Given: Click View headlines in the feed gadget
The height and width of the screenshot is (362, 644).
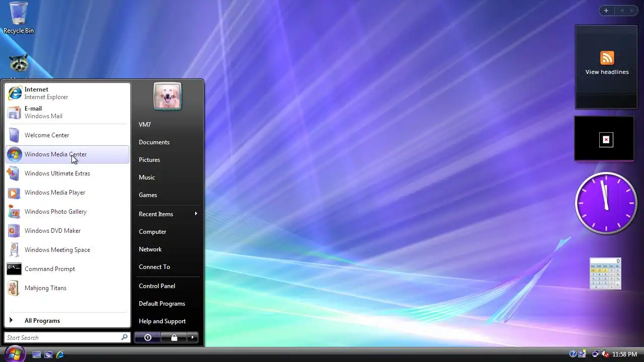Looking at the screenshot, I should click(x=607, y=72).
